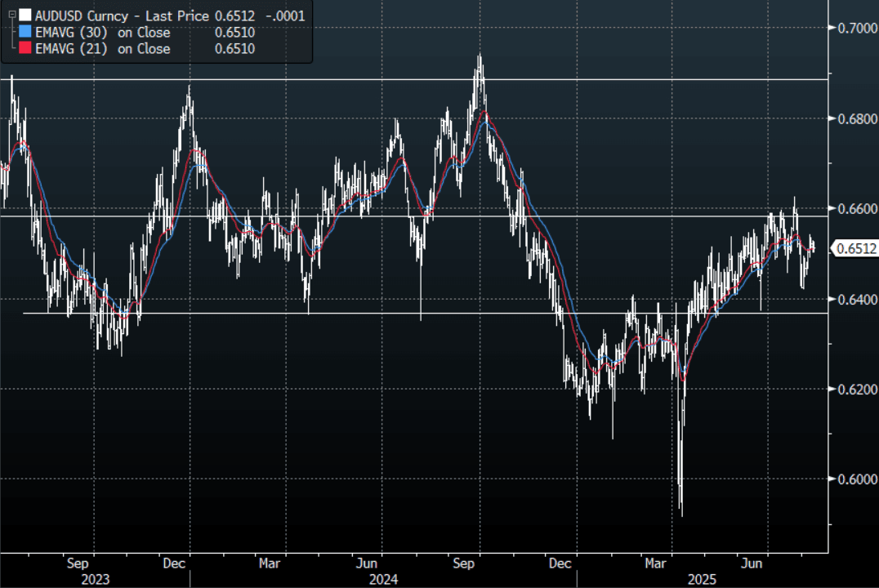
Task: Click the 2025 year label on time axis
Action: coord(701,579)
